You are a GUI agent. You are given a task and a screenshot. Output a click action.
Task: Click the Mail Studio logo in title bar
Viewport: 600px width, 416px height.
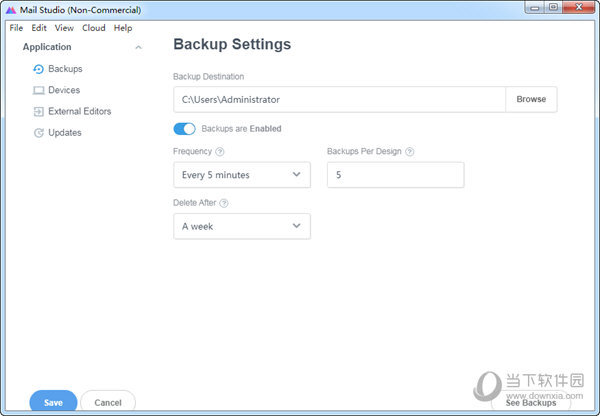point(11,10)
